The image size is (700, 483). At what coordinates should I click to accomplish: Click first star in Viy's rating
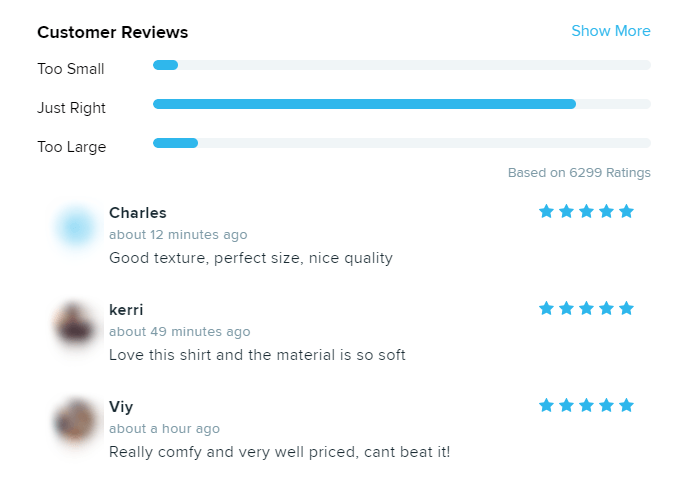pos(547,405)
